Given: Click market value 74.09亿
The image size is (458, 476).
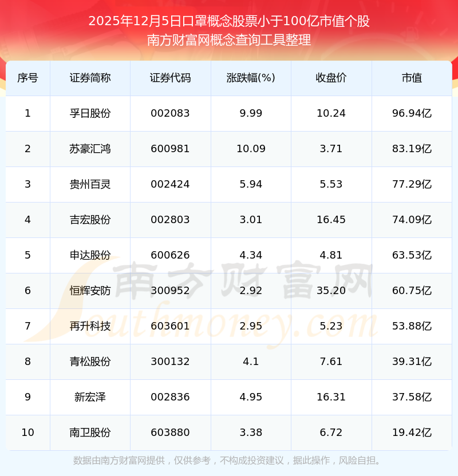Looking at the screenshot, I should pos(412,220).
